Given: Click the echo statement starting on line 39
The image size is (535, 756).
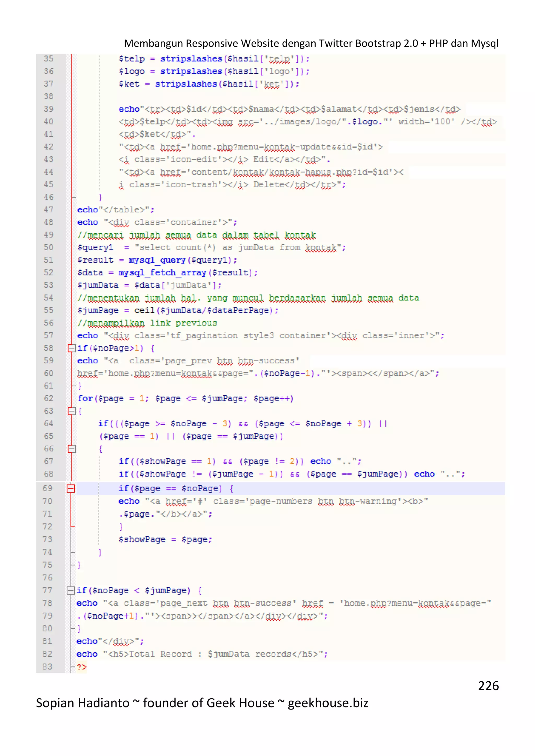Looking at the screenshot, I should (289, 109).
